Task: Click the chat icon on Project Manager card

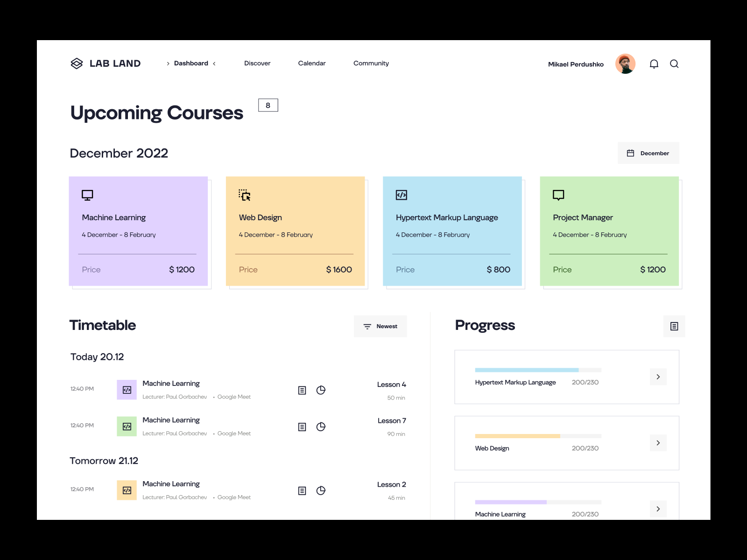Action: click(x=558, y=195)
